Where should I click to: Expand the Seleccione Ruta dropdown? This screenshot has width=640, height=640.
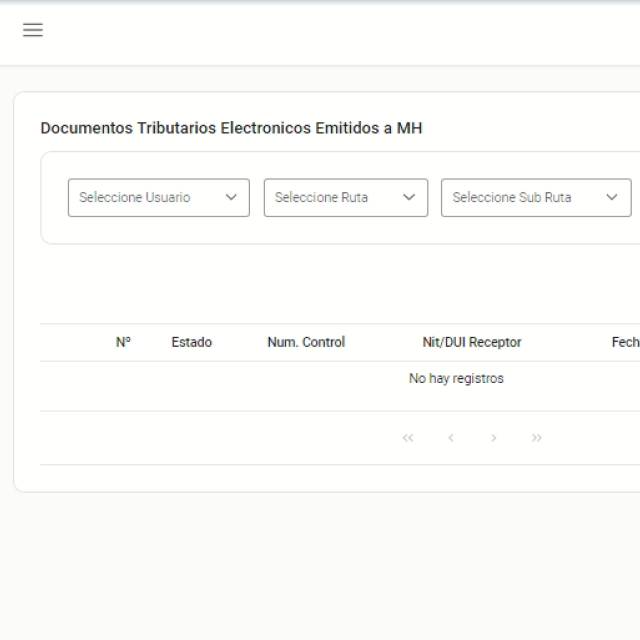tap(345, 198)
